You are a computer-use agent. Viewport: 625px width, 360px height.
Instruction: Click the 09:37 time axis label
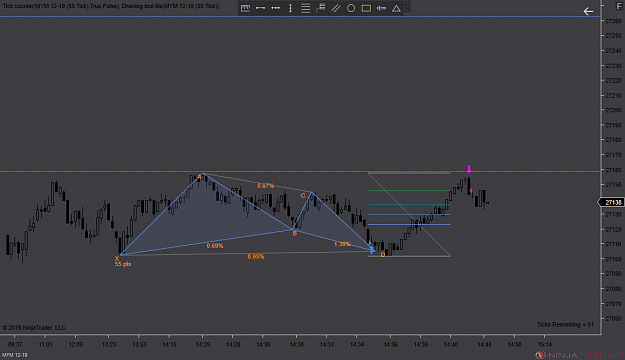coord(15,344)
